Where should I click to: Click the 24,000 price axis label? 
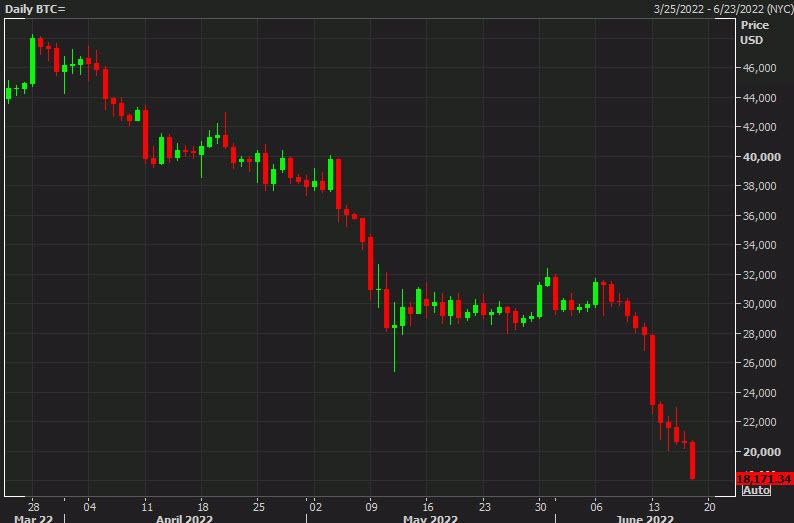[x=759, y=393]
